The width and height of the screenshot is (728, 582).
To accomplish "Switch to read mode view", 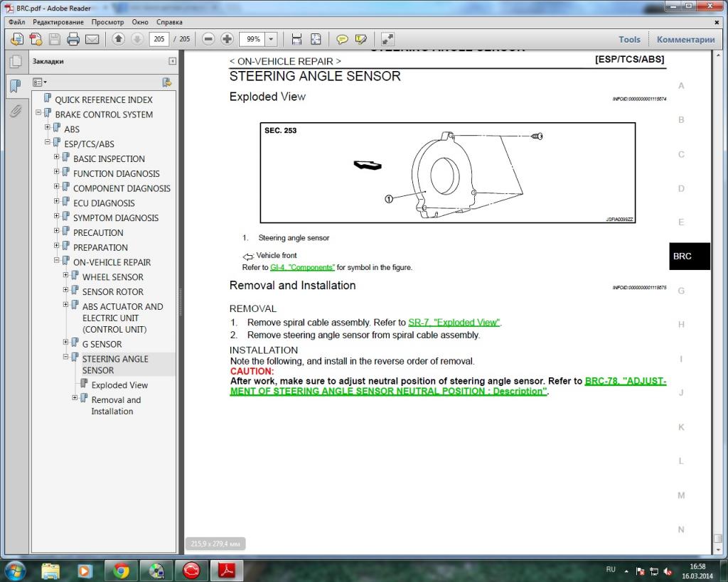I will coord(387,39).
